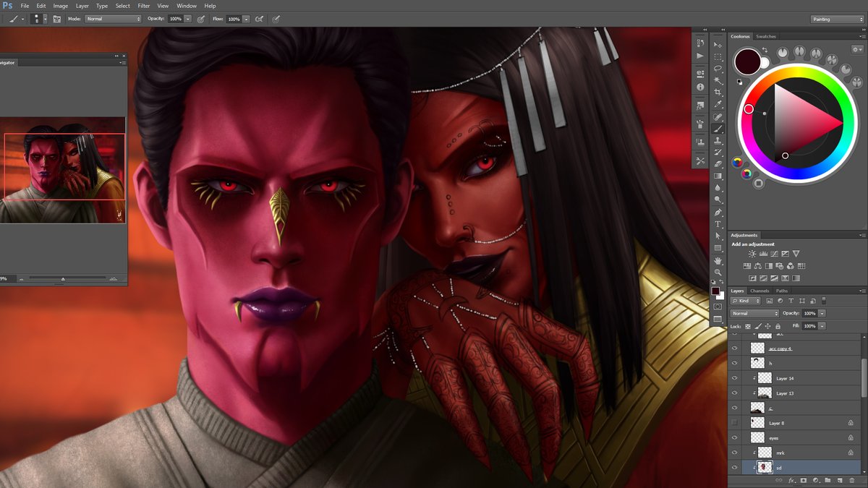
Task: Open the Painting workspace dropdown
Action: point(838,19)
